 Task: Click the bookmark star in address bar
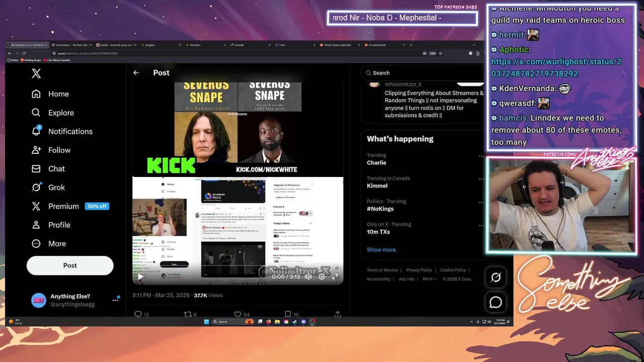click(441, 53)
